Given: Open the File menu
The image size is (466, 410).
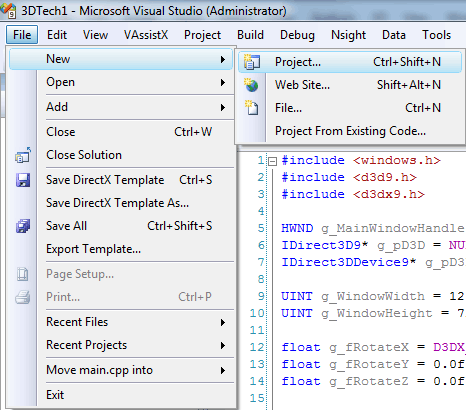Looking at the screenshot, I should click(22, 35).
